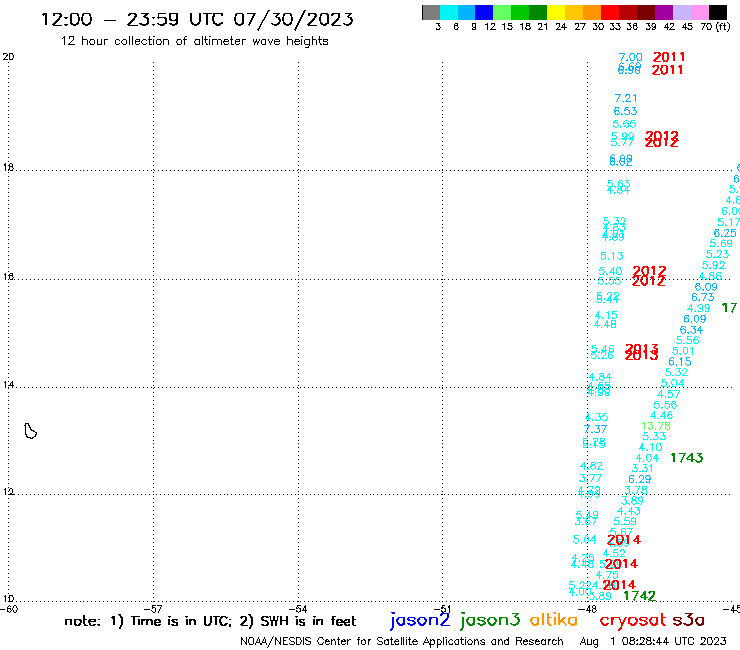Click the '-57' longitude axis label

[153, 609]
